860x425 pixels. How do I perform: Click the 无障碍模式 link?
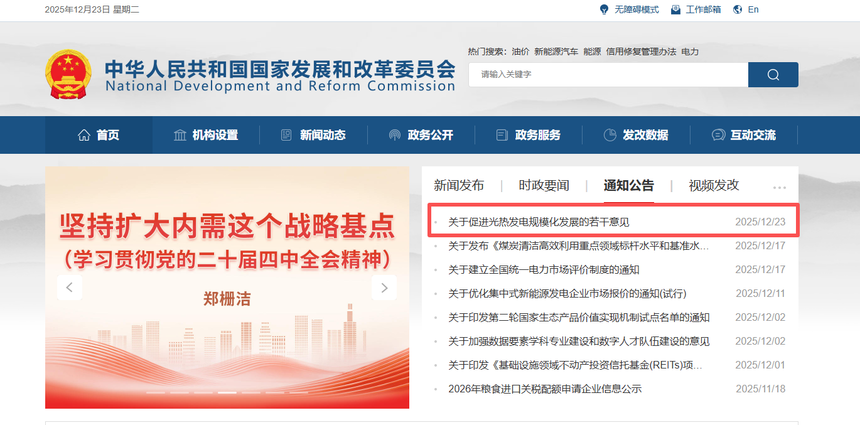pos(636,9)
